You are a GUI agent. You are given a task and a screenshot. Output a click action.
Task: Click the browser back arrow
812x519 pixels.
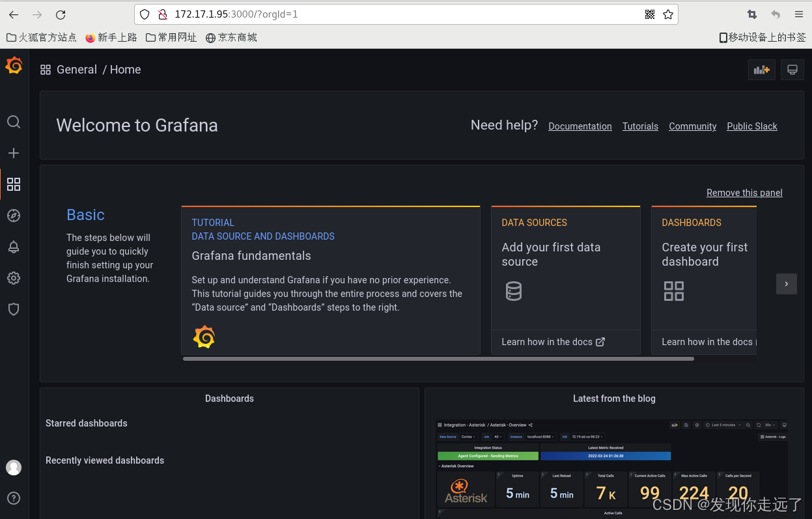[14, 14]
